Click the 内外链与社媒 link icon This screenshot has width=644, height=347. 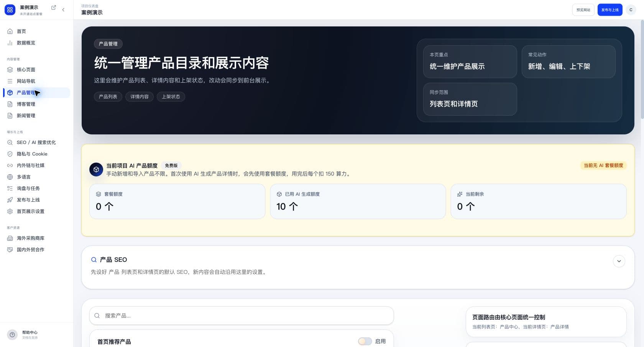(10, 165)
